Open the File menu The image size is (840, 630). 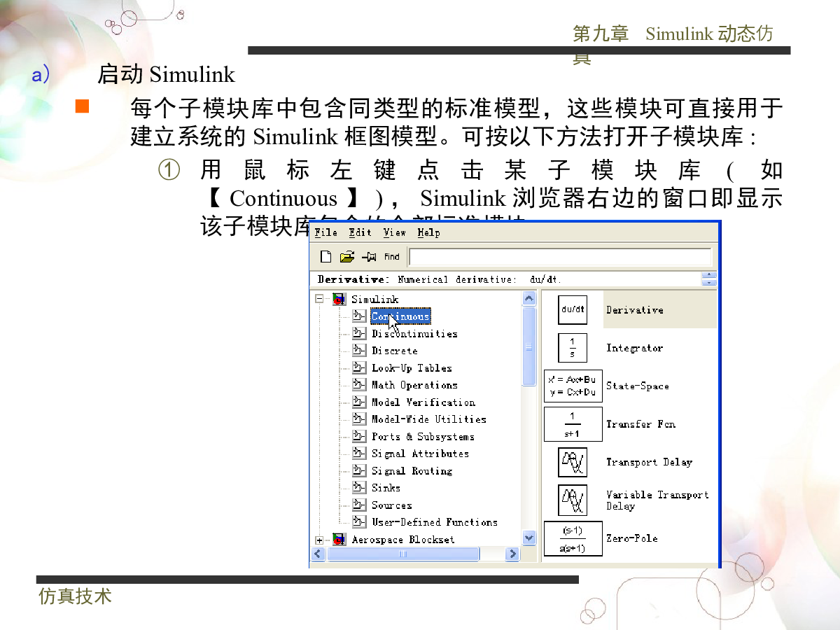[326, 232]
